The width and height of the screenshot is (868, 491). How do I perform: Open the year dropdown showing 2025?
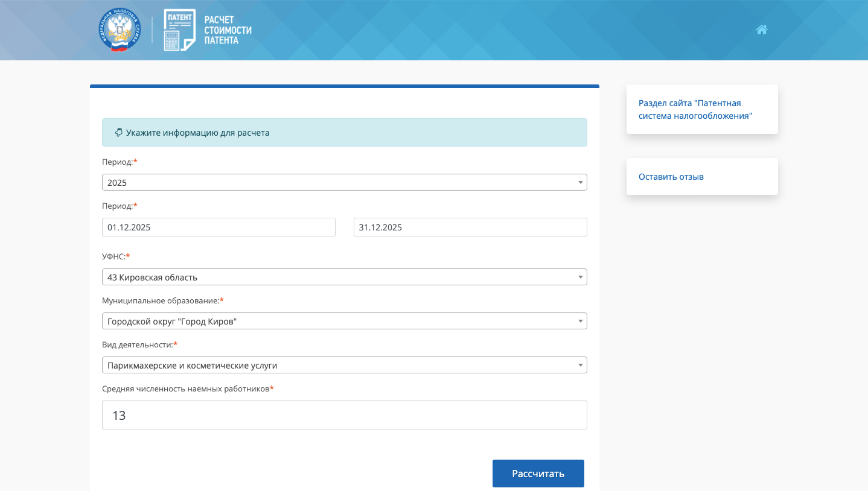coord(344,182)
